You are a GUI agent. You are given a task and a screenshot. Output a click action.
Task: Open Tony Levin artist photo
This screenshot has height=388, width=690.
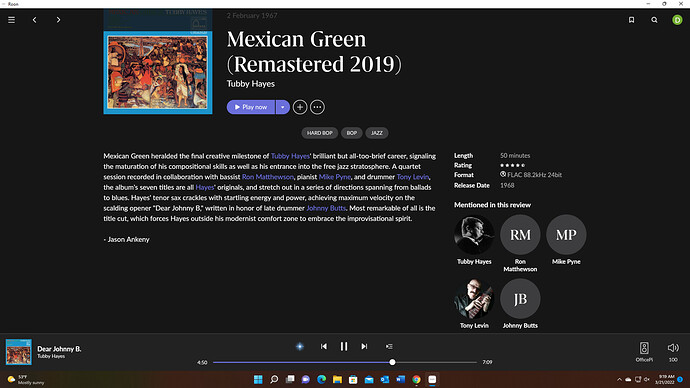[474, 299]
